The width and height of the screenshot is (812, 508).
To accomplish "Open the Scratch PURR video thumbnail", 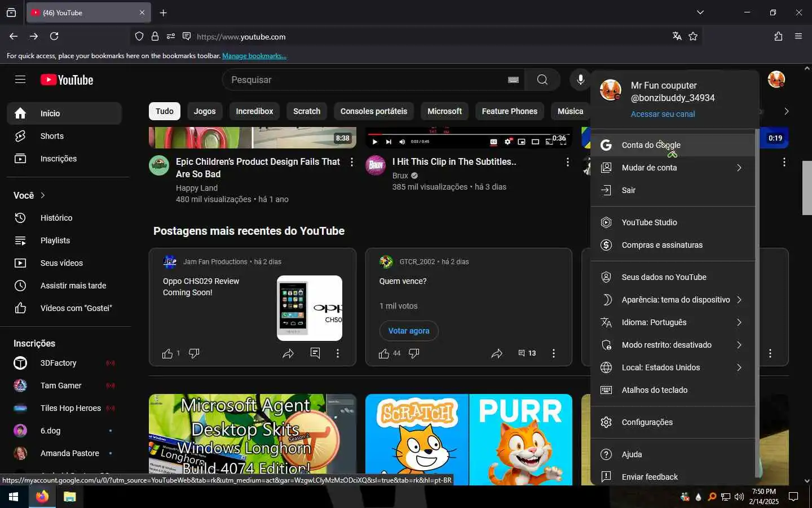I will tap(469, 439).
